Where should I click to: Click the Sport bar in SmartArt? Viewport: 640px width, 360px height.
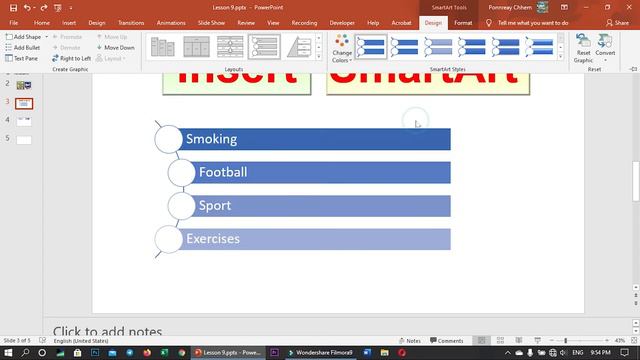(x=321, y=206)
